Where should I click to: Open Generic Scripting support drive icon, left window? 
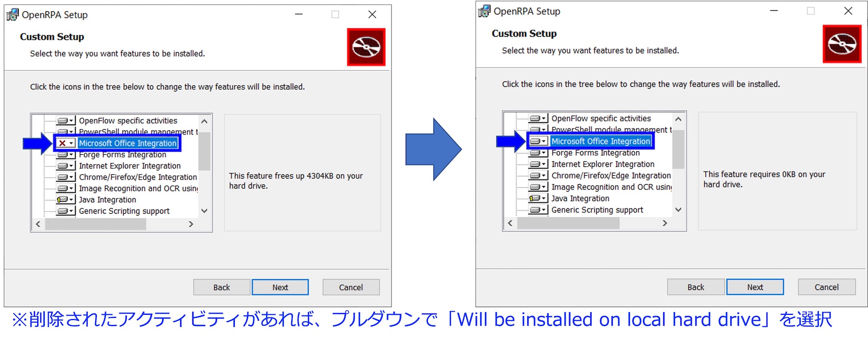click(66, 211)
